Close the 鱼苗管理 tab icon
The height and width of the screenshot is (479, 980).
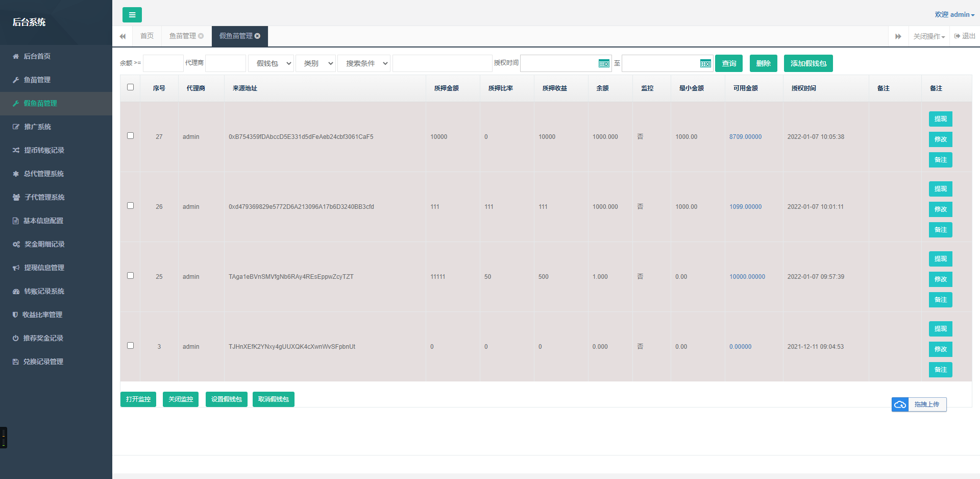pyautogui.click(x=201, y=36)
